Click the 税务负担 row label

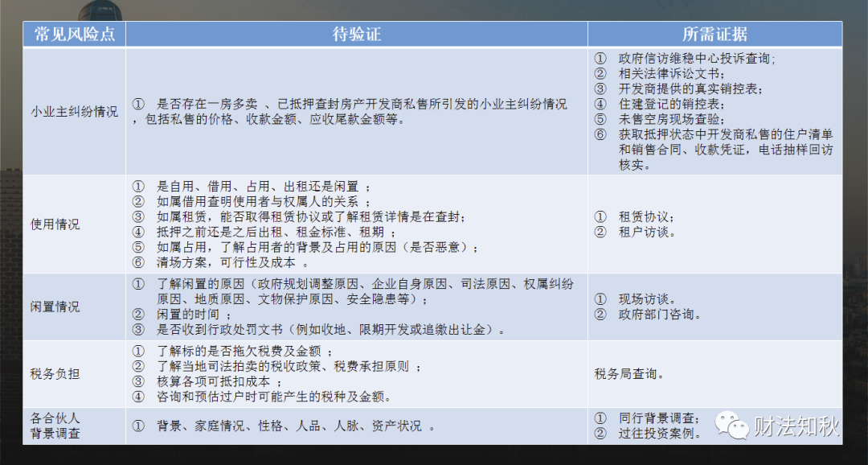pyautogui.click(x=55, y=373)
